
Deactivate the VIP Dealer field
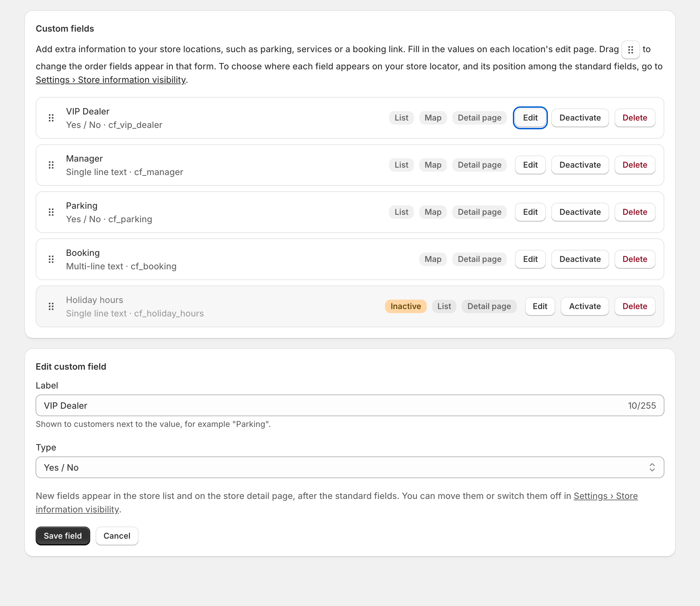(x=580, y=118)
